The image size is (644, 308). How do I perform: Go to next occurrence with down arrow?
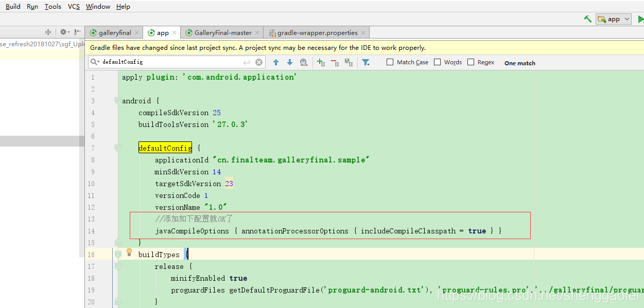point(290,62)
